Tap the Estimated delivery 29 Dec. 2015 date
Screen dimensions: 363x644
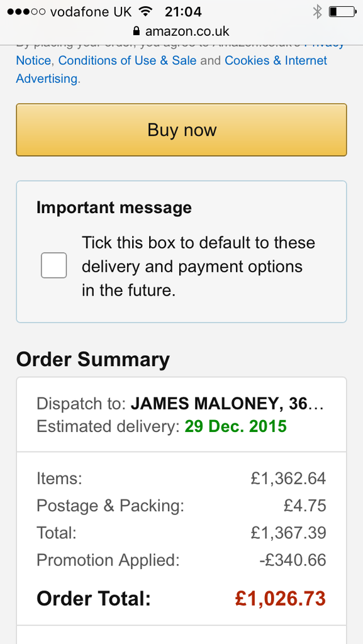[236, 426]
